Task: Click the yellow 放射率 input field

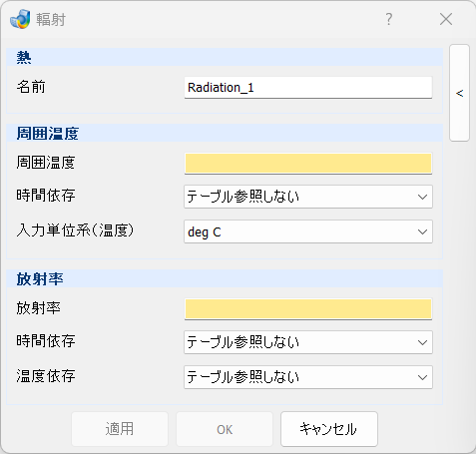Action: (308, 309)
